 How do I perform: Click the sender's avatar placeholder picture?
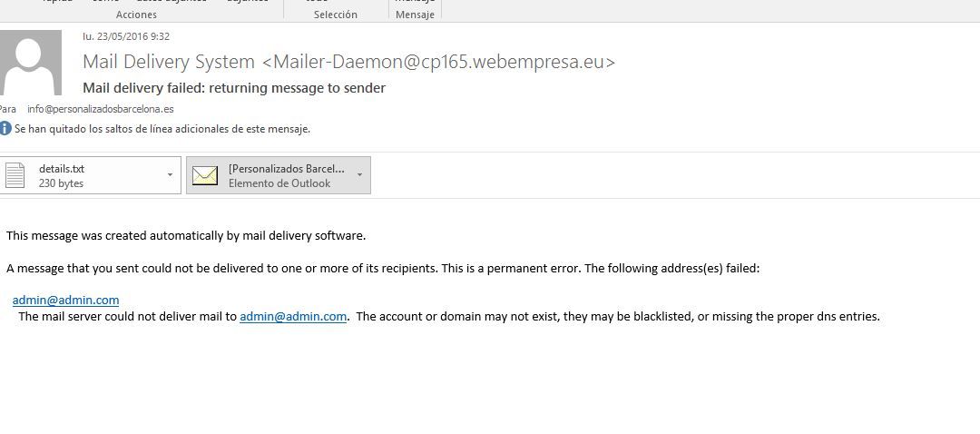tap(30, 63)
